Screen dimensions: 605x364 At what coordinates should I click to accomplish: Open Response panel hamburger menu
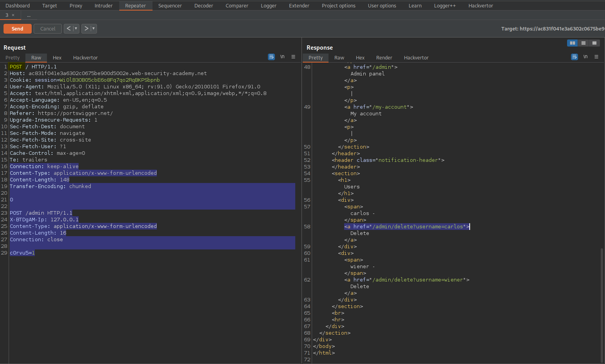pyautogui.click(x=596, y=57)
